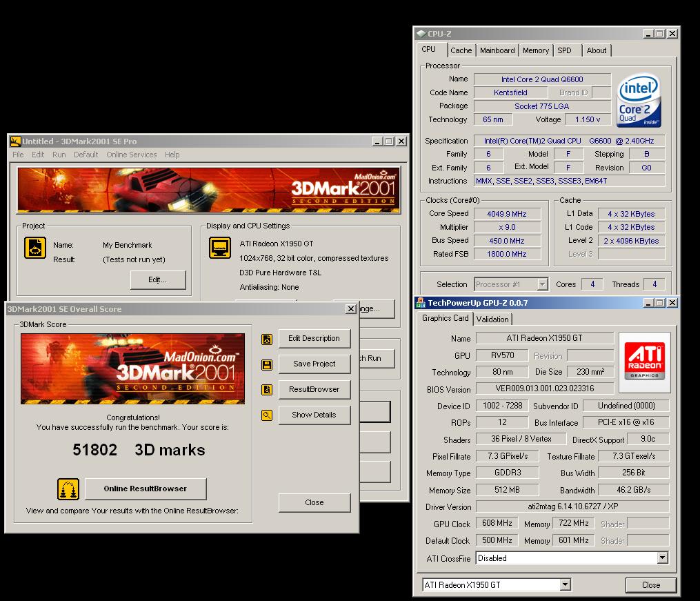Click the Show Details button
Image resolution: width=700 pixels, height=601 pixels.
(314, 415)
